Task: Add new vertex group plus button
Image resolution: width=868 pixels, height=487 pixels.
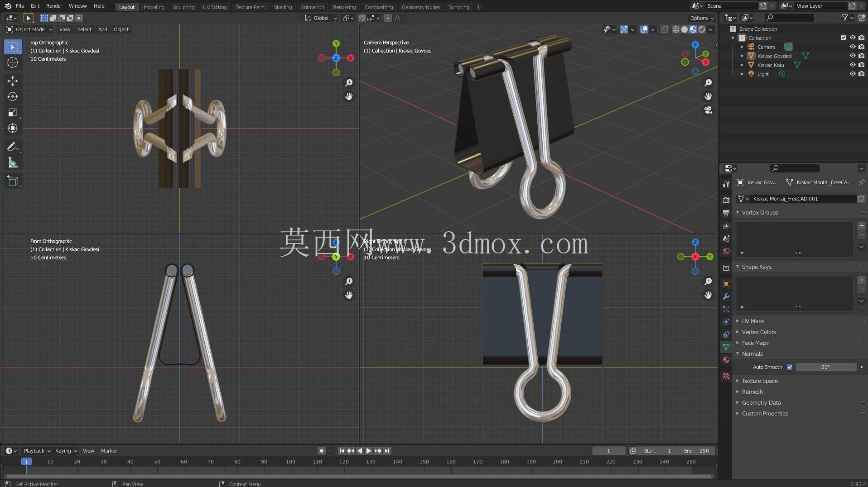Action: point(861,226)
